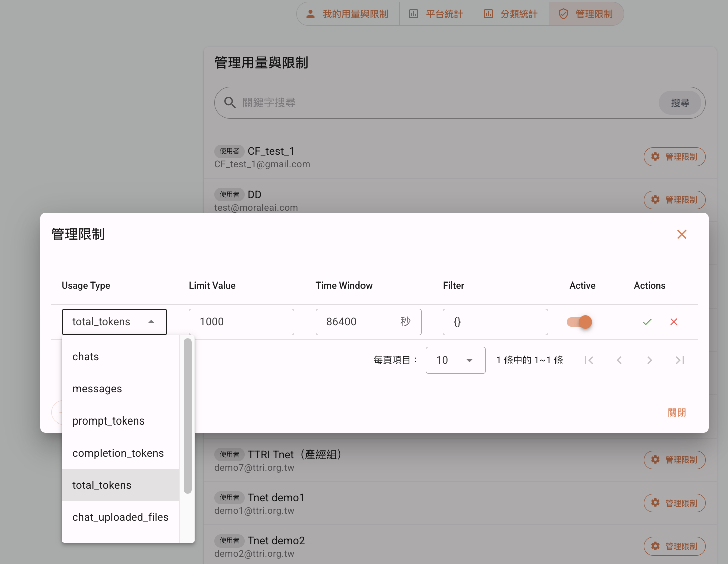
Task: Click the demo7@ttri.org.tw email text
Action: [254, 468]
